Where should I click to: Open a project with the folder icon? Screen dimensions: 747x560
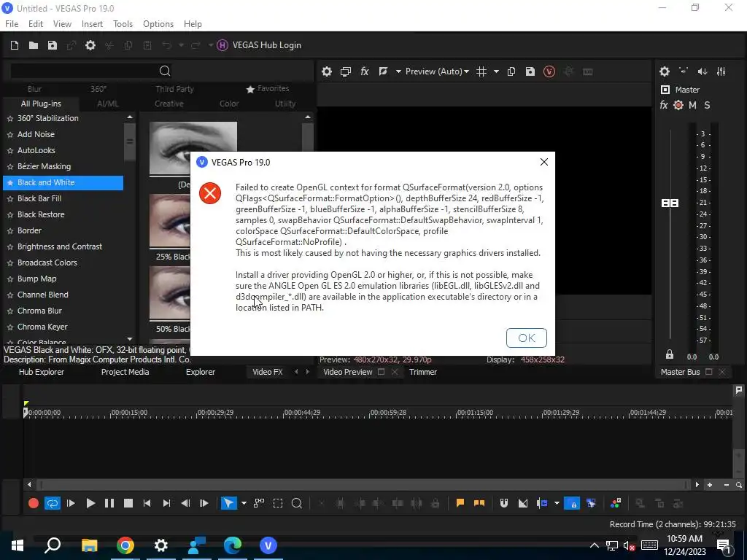click(x=34, y=45)
